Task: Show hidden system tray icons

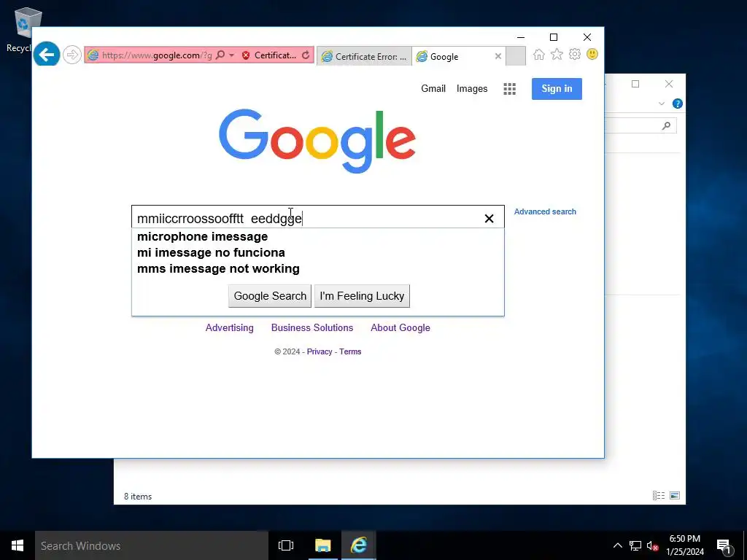Action: coord(617,545)
